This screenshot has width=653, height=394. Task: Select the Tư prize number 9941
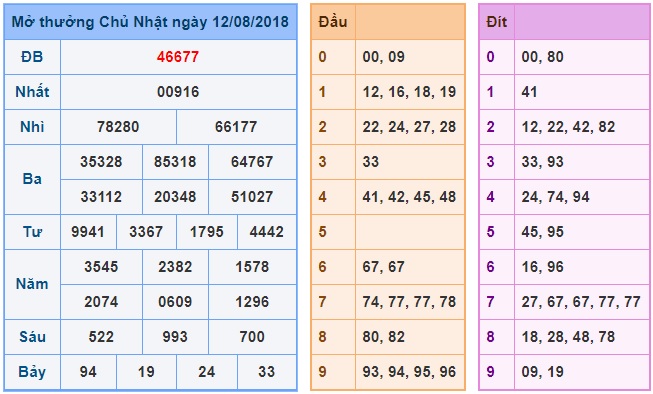coord(87,232)
